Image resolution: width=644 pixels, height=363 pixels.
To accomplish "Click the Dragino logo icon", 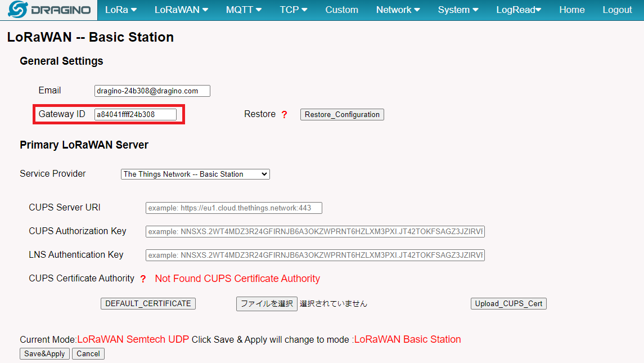I will [x=18, y=10].
